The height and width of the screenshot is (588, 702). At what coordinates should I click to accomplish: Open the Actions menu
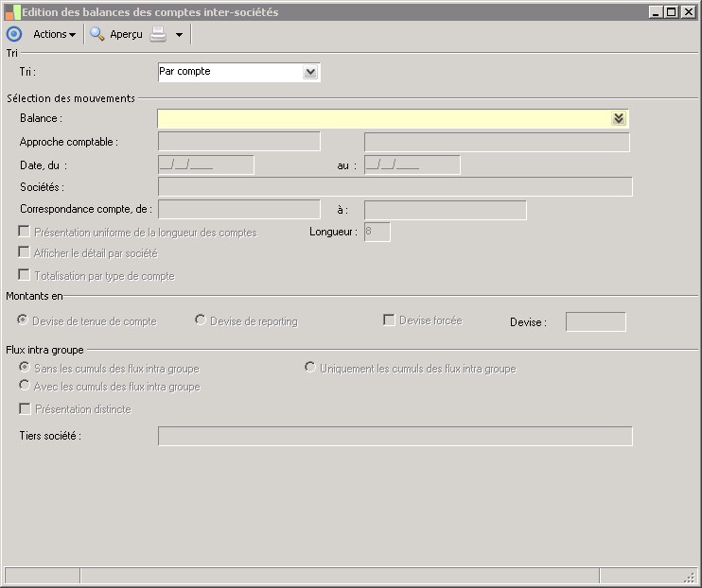(54, 34)
